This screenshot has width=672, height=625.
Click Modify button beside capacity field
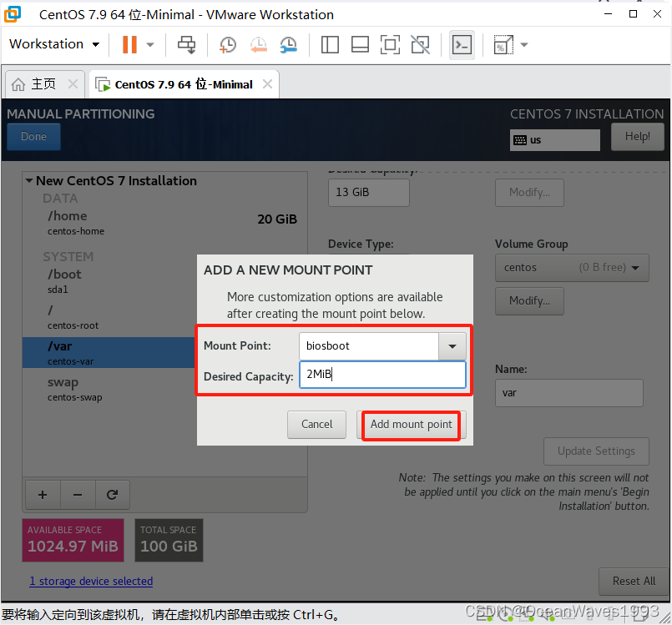[529, 193]
